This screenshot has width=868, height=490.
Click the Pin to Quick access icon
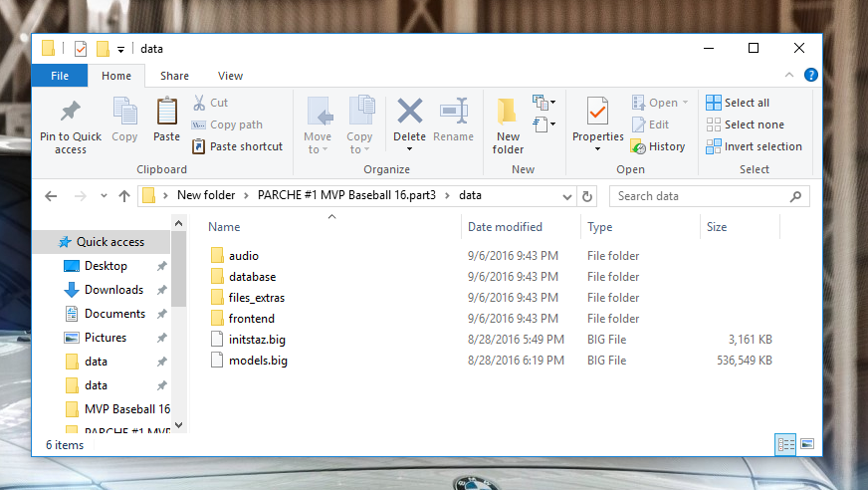pos(71,112)
